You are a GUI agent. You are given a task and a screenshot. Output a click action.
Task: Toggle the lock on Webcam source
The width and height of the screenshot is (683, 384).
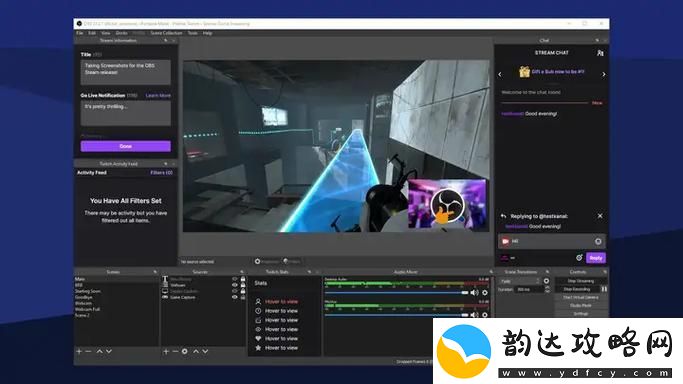coord(243,285)
